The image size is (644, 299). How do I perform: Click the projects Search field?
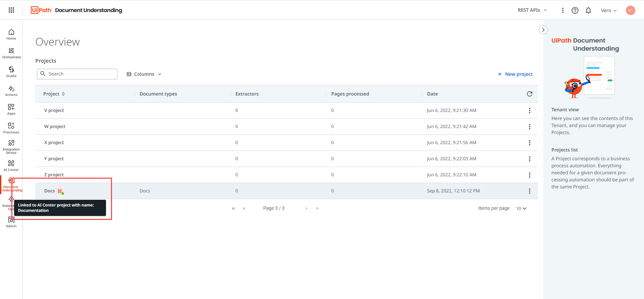[77, 74]
